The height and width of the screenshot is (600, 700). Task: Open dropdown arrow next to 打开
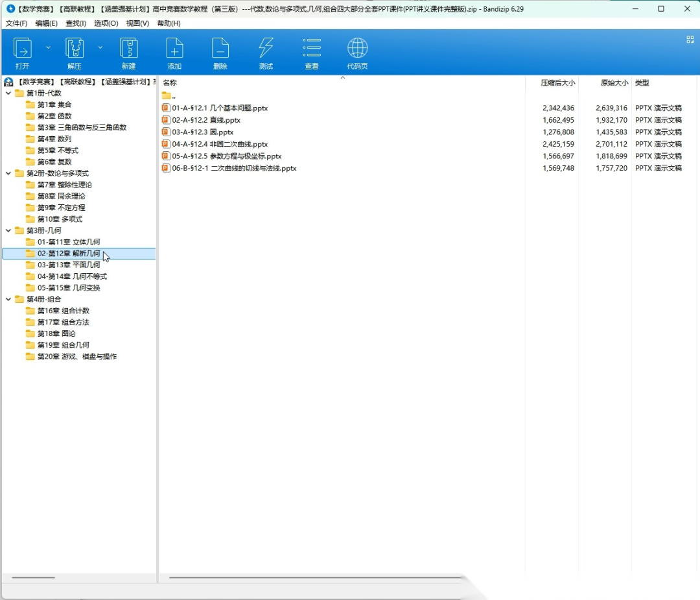coord(48,47)
